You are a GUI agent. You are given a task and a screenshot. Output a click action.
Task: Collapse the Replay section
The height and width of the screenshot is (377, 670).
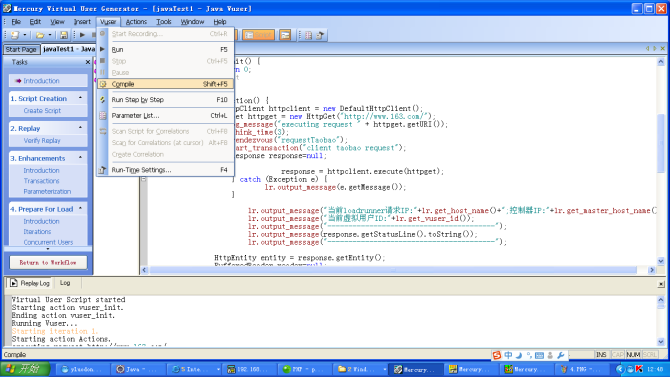tap(80, 128)
